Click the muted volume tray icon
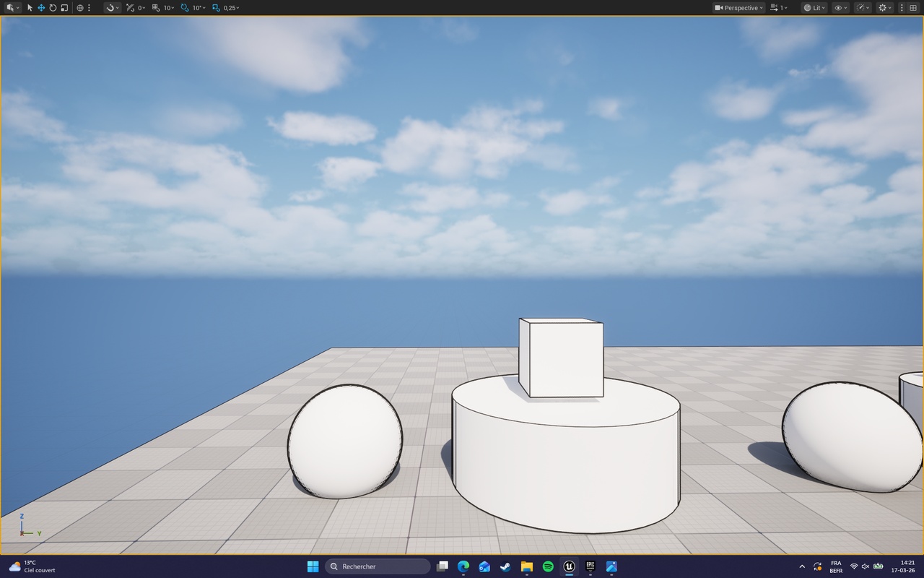The height and width of the screenshot is (578, 924). click(x=866, y=566)
